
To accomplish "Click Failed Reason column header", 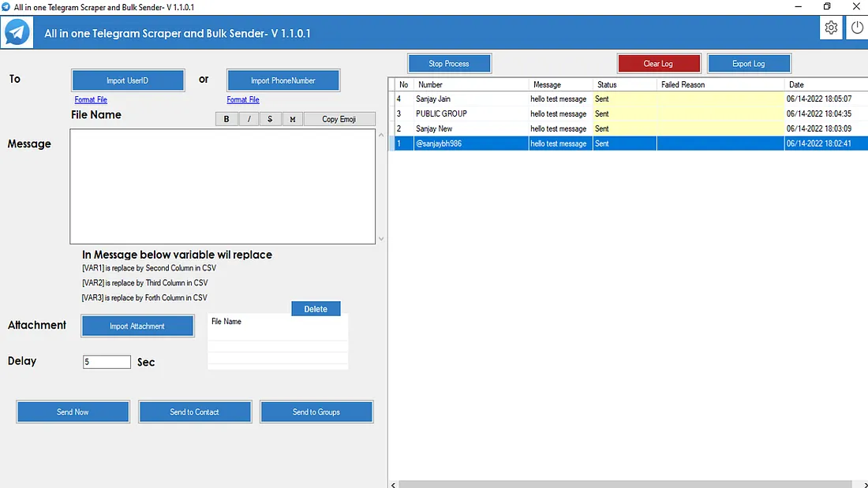I will [x=720, y=84].
